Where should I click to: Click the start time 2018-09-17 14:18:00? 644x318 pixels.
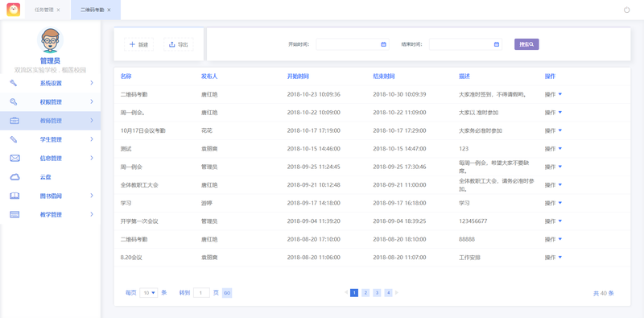(x=313, y=203)
